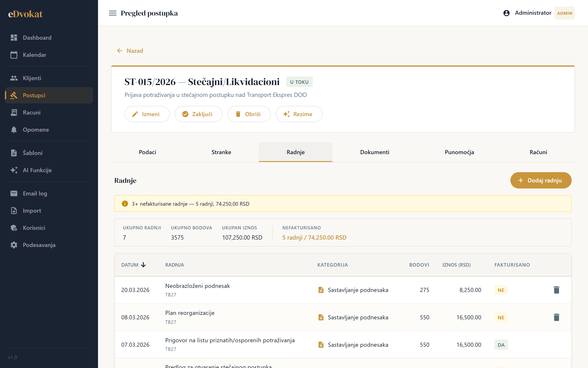Open Korisnici in the sidebar
Image resolution: width=588 pixels, height=368 pixels.
tap(49, 228)
